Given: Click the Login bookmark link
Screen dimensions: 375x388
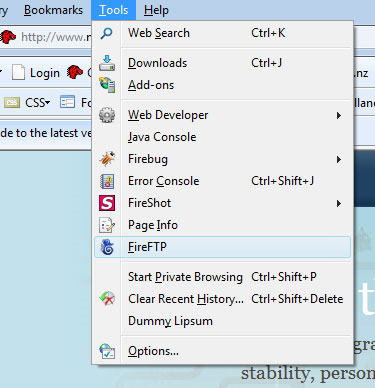Looking at the screenshot, I should pos(36,73).
